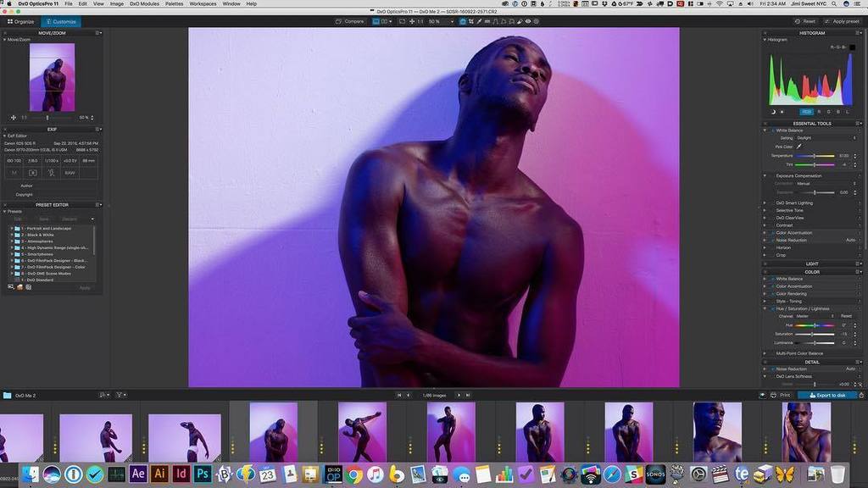Click Reset in Hue/Saturation/Lightness panel
The height and width of the screenshot is (488, 868).
coord(846,316)
